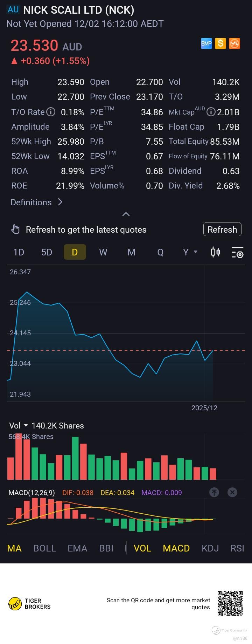The height and width of the screenshot is (644, 252).
Task: Open the candlestick chart type icon
Action: click(215, 252)
